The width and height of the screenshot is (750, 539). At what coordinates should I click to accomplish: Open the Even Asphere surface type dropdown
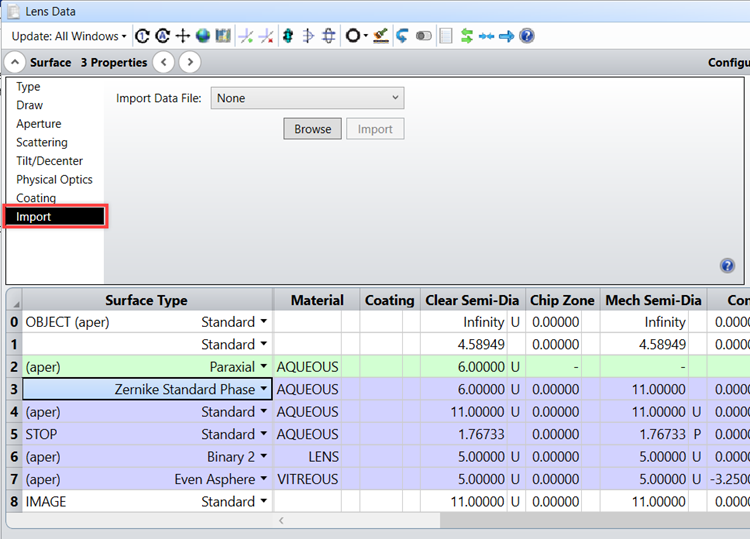(x=264, y=479)
